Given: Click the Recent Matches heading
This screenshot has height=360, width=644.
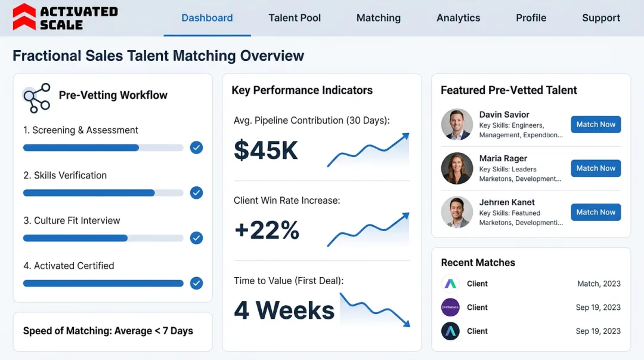Looking at the screenshot, I should pos(478,263).
